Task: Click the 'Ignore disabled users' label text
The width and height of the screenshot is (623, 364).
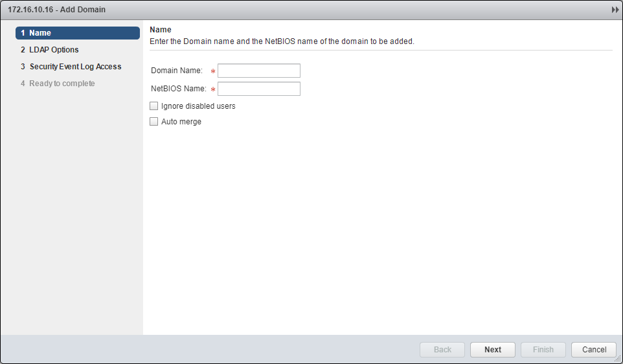Action: coord(198,106)
